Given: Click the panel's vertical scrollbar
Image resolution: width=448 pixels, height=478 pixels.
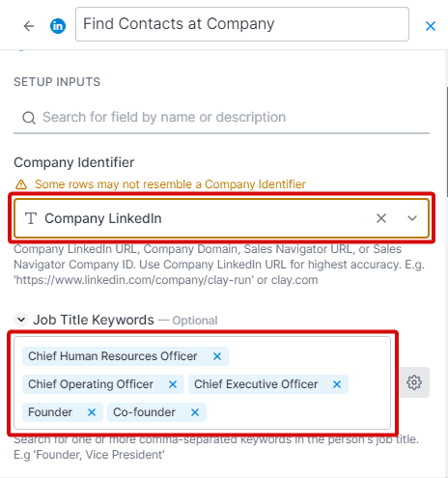Looking at the screenshot, I should pyautogui.click(x=447, y=142).
